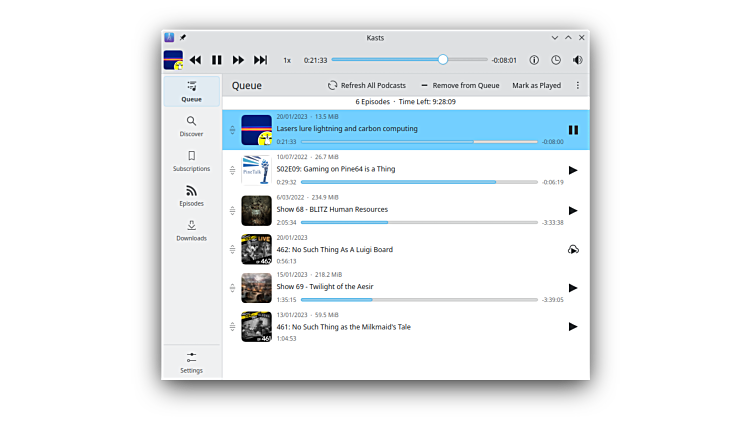Mark selected episode as played
This screenshot has height=423, width=752.
(536, 86)
